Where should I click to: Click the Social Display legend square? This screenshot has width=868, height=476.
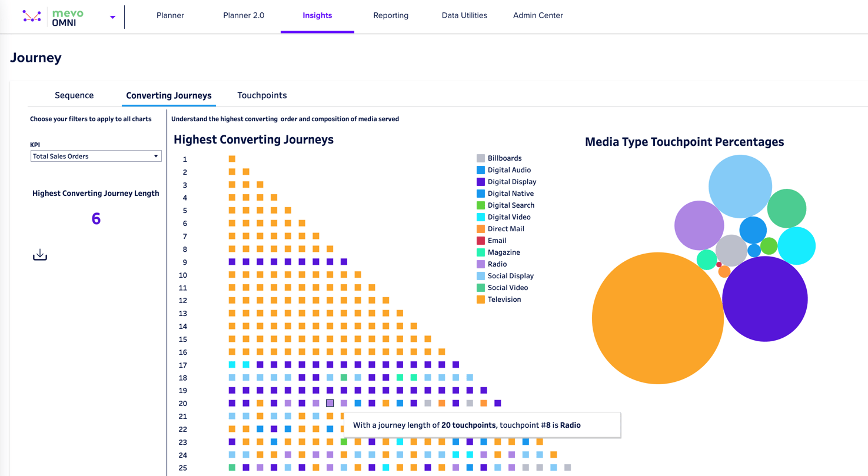coord(480,275)
